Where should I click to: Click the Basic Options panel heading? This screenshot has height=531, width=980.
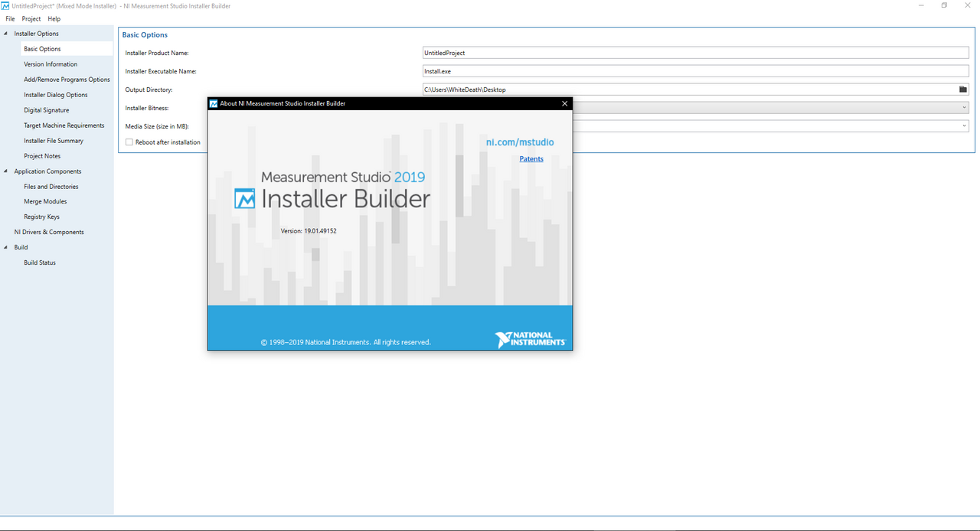click(145, 35)
